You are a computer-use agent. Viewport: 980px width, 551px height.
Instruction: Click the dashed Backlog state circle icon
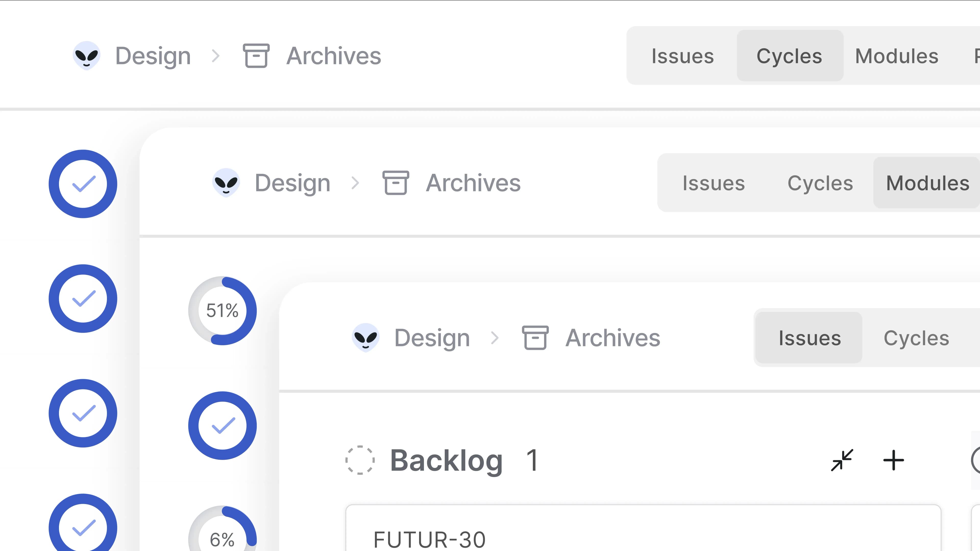(360, 460)
